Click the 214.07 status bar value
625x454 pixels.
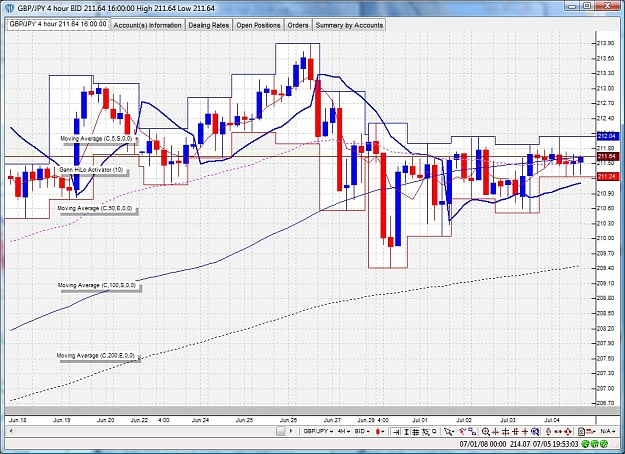pyautogui.click(x=520, y=444)
